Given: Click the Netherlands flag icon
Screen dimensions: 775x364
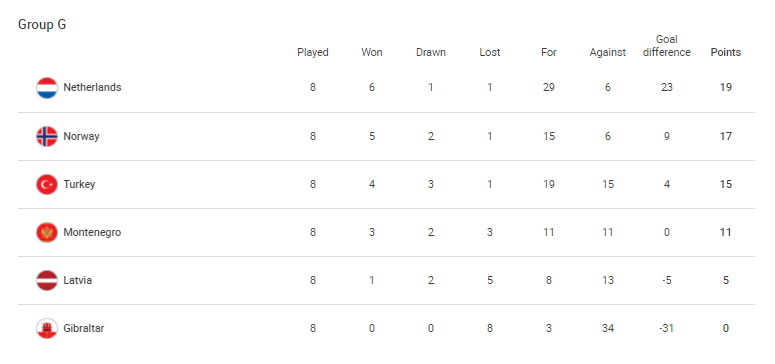Looking at the screenshot, I should click(47, 88).
